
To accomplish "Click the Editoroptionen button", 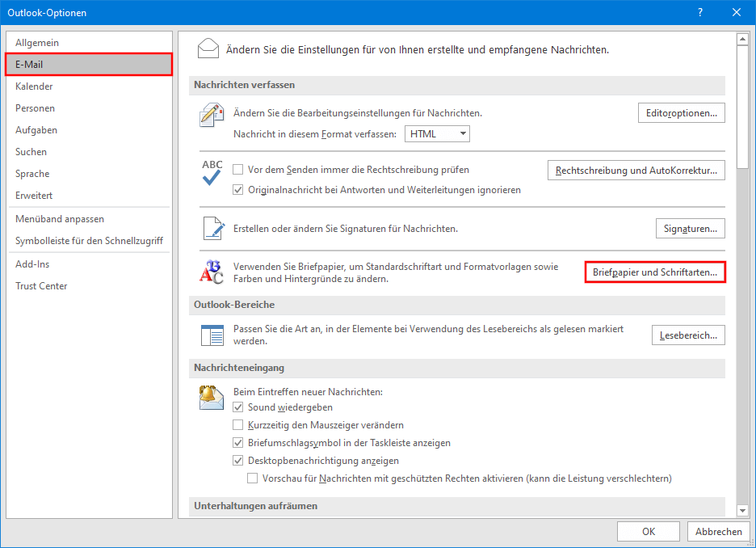I will point(681,113).
